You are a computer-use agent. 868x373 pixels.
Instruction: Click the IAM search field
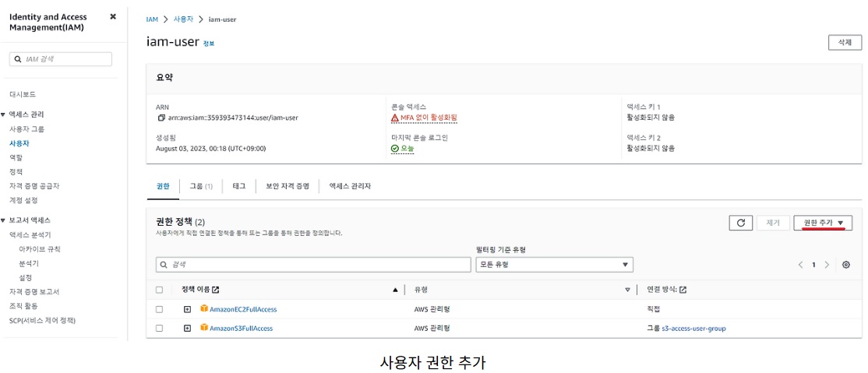61,59
